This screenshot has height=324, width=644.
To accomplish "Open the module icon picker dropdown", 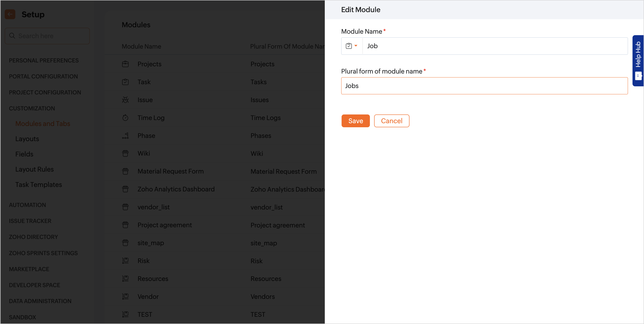I will tap(352, 46).
